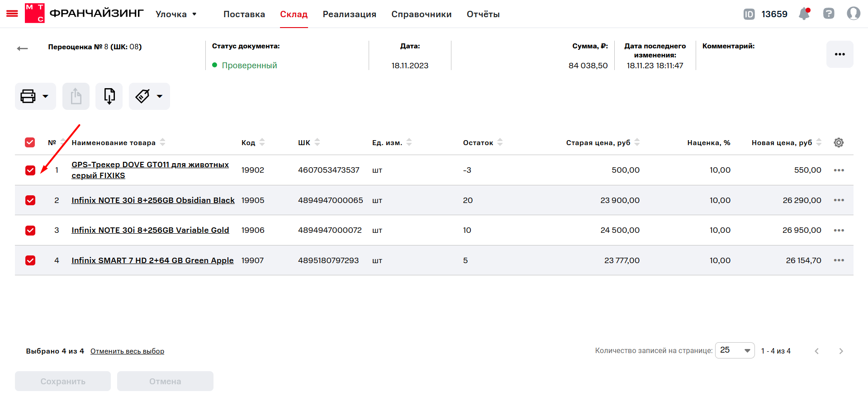Click date 18.11.2023 value

click(x=410, y=66)
